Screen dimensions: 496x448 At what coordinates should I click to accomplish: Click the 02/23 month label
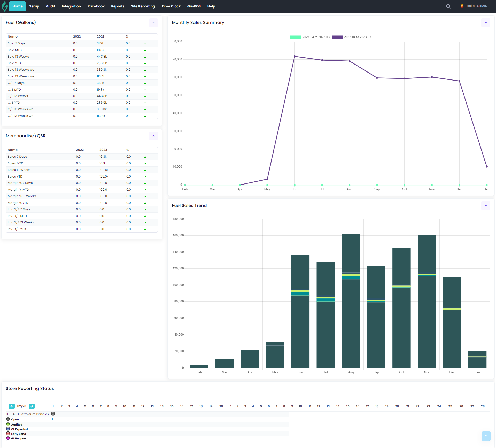click(x=22, y=406)
